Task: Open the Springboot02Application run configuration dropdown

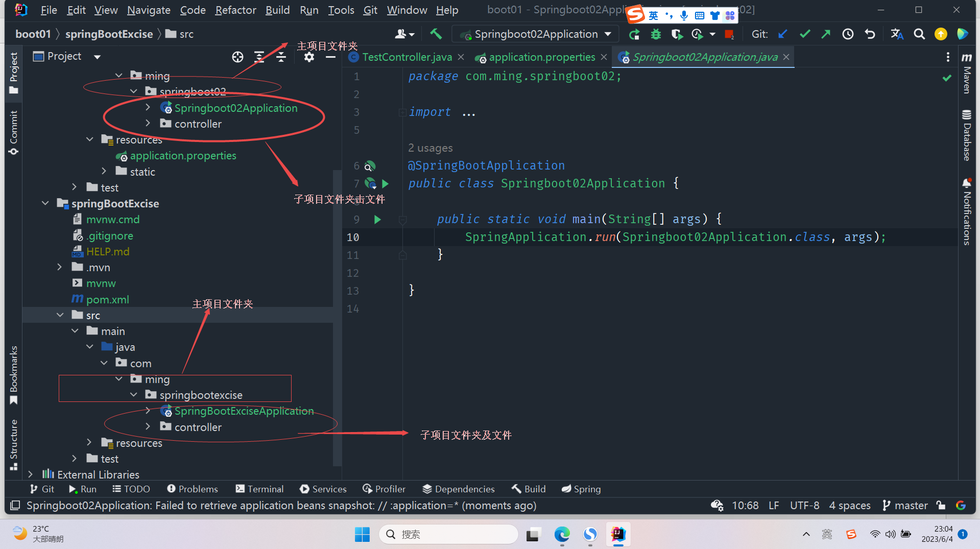Action: click(536, 34)
